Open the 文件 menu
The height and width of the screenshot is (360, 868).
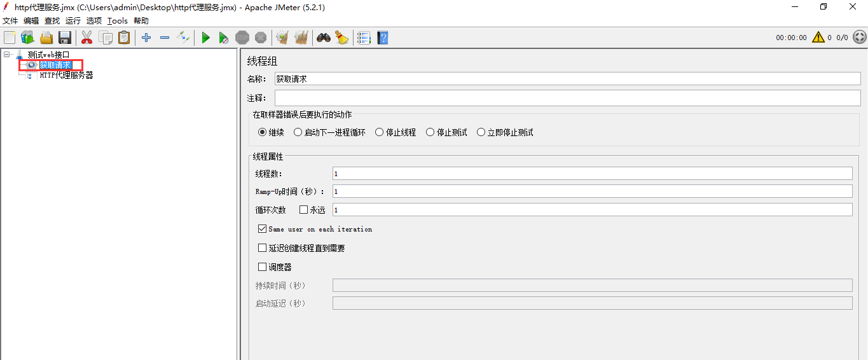(x=10, y=20)
